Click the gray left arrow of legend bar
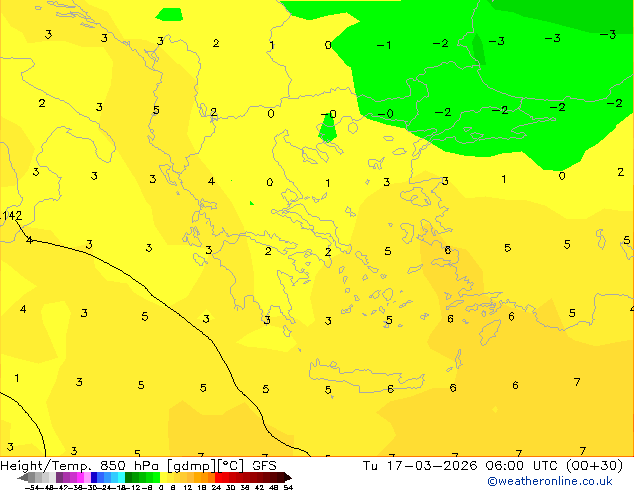634x490 pixels. click(x=23, y=477)
